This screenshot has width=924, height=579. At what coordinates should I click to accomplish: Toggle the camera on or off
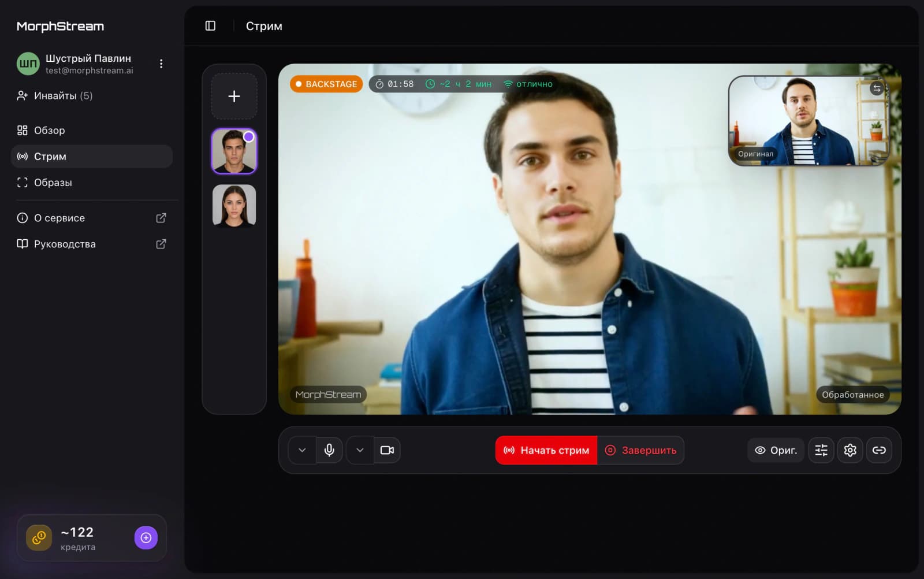point(387,450)
